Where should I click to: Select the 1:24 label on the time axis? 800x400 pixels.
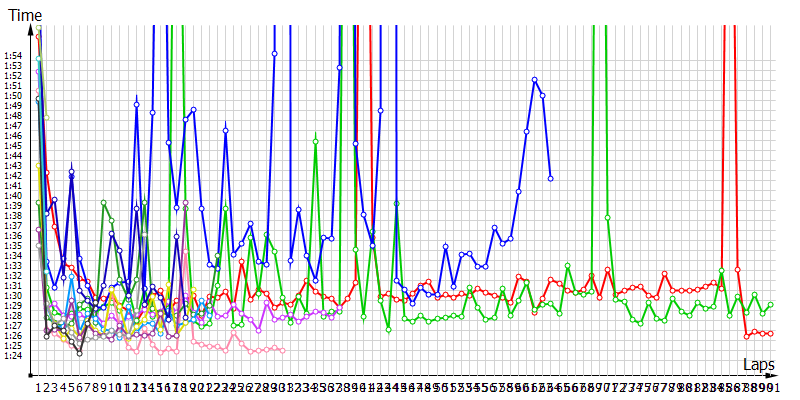13,356
